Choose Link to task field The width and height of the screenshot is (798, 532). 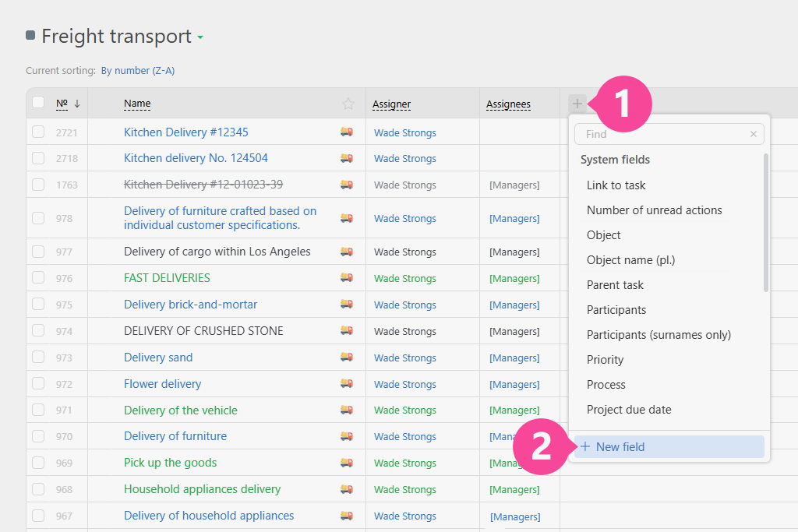[x=616, y=185]
